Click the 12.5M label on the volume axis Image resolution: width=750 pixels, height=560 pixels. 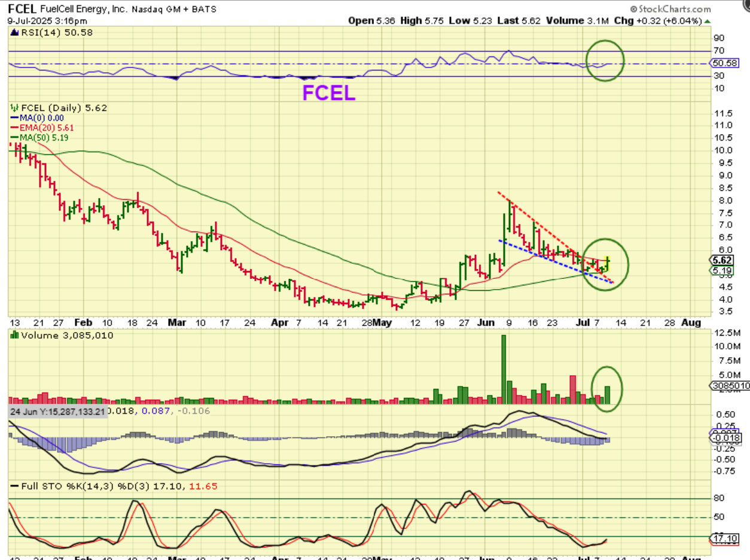(x=727, y=333)
